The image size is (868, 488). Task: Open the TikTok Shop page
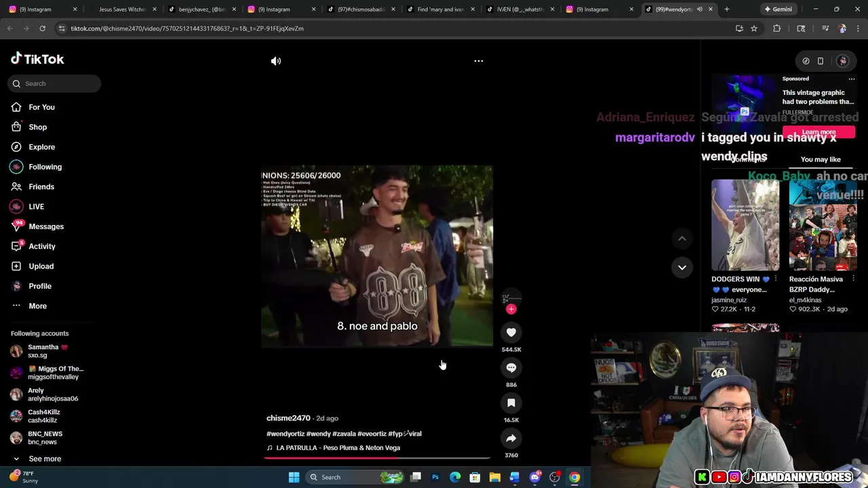pos(37,127)
